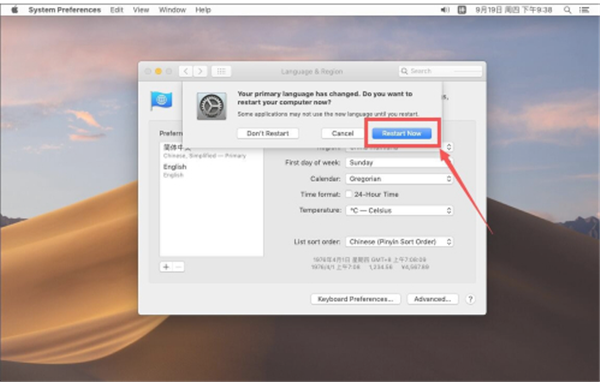Go forward with the forward arrow
Screen dimensions: 600x382
pyautogui.click(x=200, y=71)
